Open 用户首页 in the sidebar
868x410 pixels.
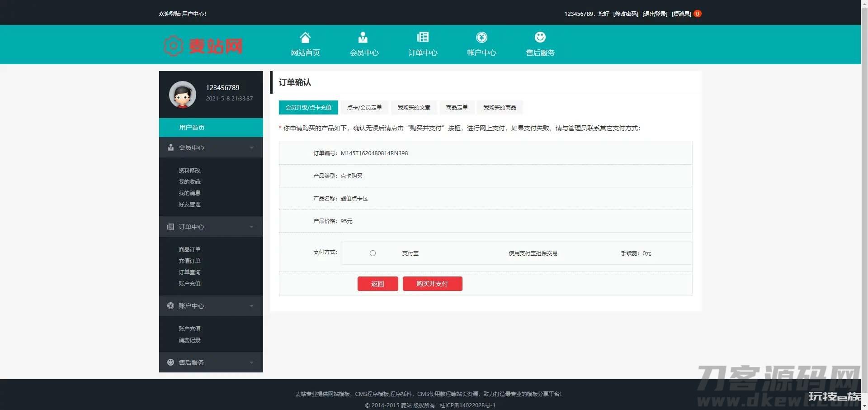click(211, 128)
